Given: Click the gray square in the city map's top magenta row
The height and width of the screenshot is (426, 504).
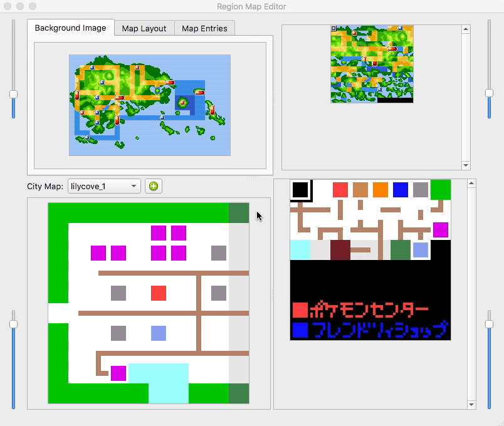Looking at the screenshot, I should (x=219, y=253).
